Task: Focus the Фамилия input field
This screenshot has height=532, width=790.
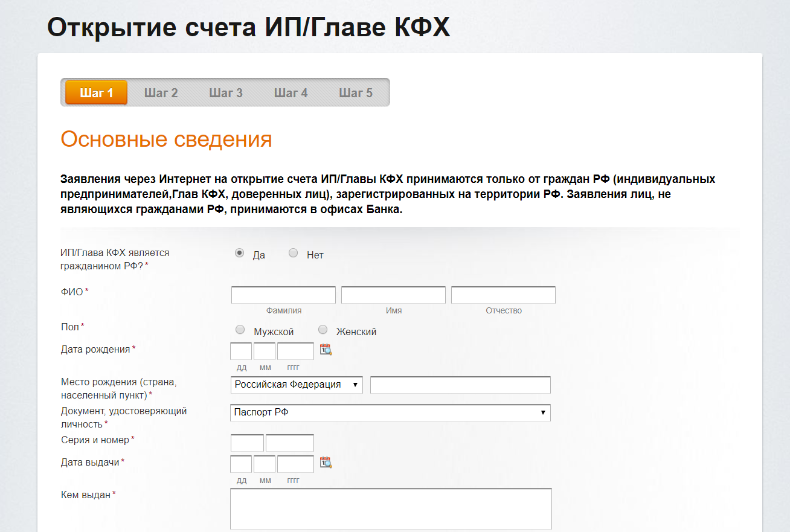Action: click(283, 295)
